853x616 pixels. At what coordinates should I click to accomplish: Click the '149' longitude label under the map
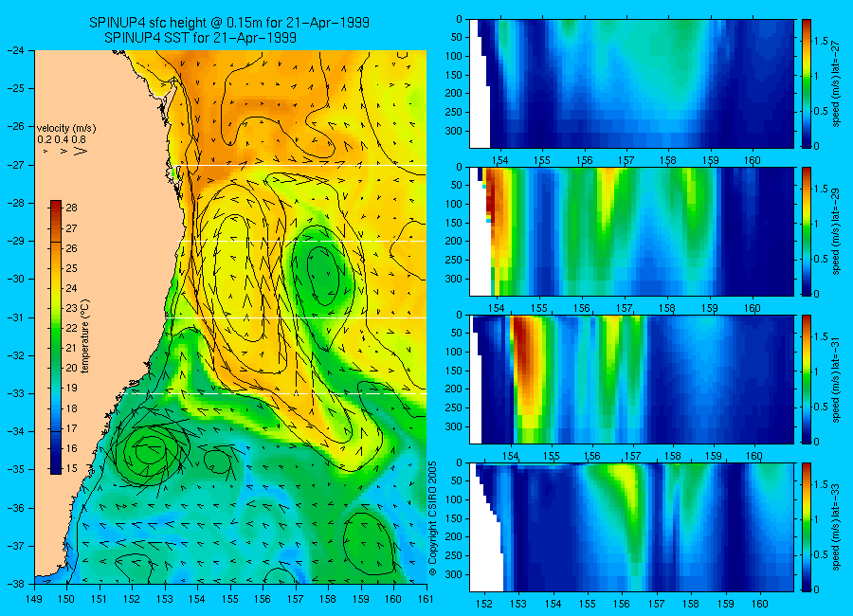tap(34, 600)
